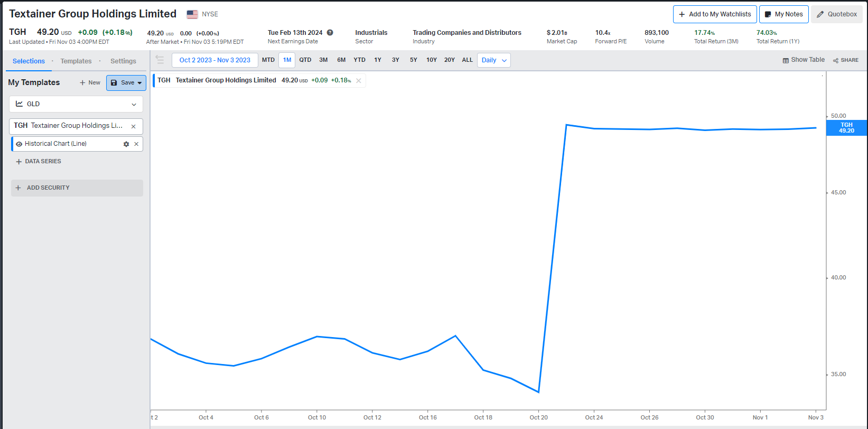Viewport: 868px width, 429px height.
Task: Open the Quotebox pencil button
Action: (837, 14)
